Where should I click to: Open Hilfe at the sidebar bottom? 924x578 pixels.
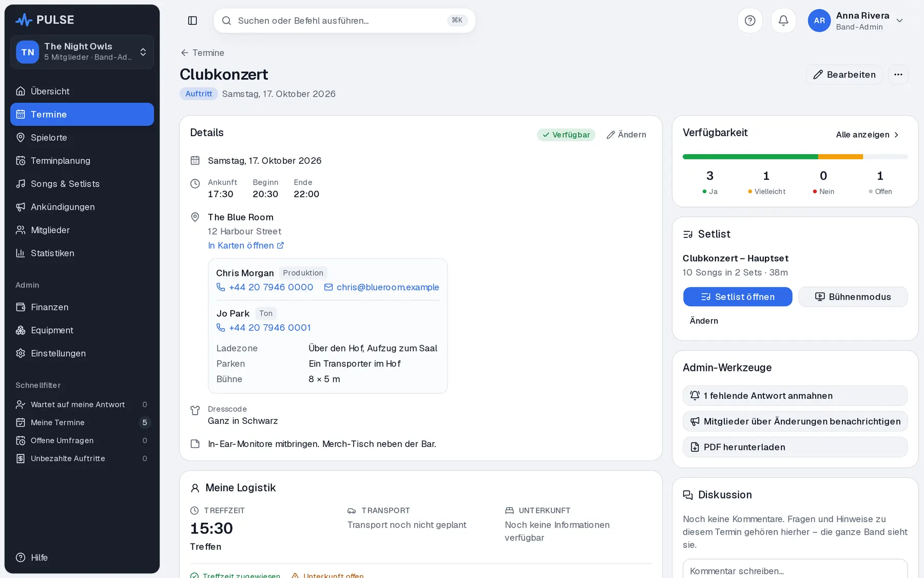[82, 557]
